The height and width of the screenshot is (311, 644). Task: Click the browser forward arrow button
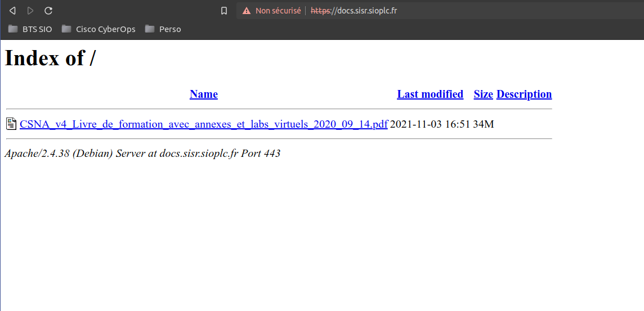30,11
